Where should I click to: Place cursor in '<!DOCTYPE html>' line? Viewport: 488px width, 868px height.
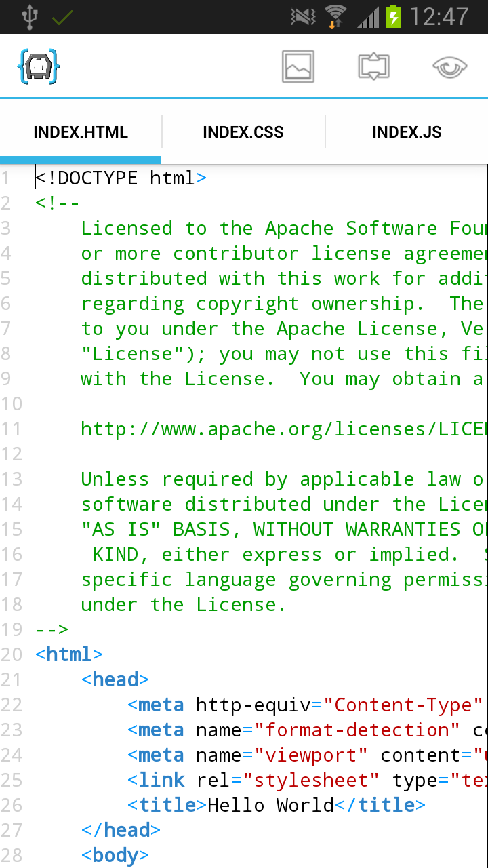pos(121,178)
